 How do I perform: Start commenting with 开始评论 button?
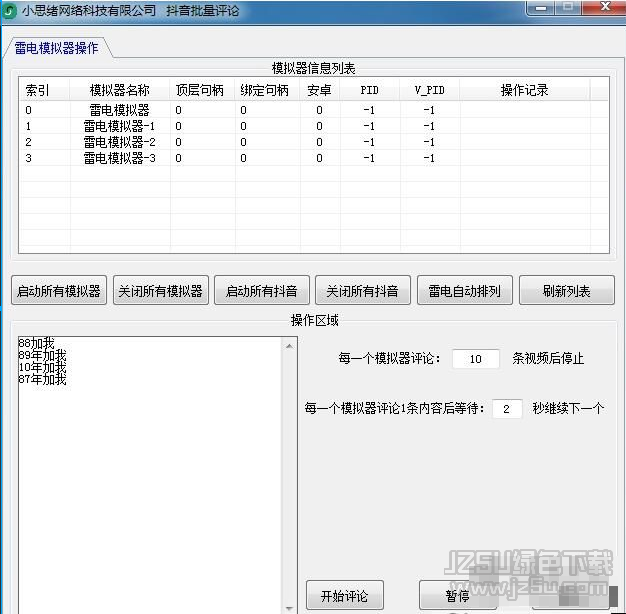[345, 595]
